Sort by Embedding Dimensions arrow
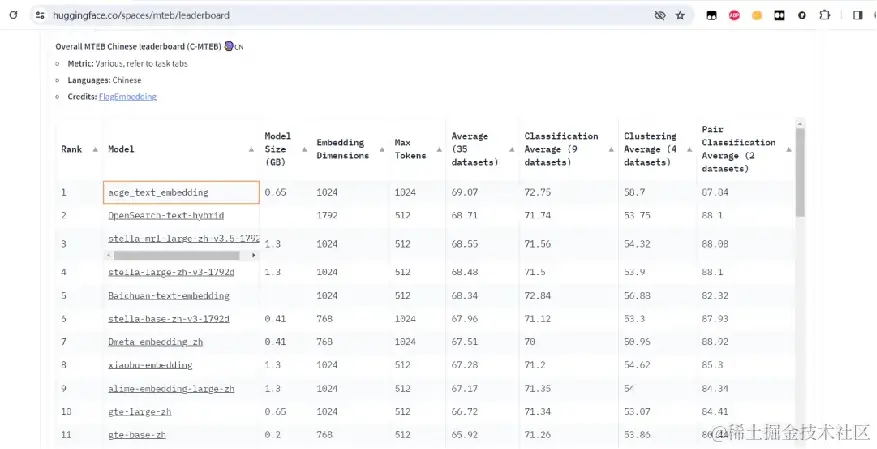 [x=382, y=150]
